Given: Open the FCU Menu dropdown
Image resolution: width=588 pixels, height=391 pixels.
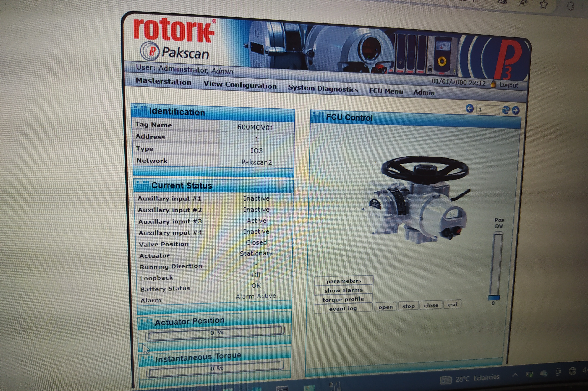Looking at the screenshot, I should tap(386, 91).
